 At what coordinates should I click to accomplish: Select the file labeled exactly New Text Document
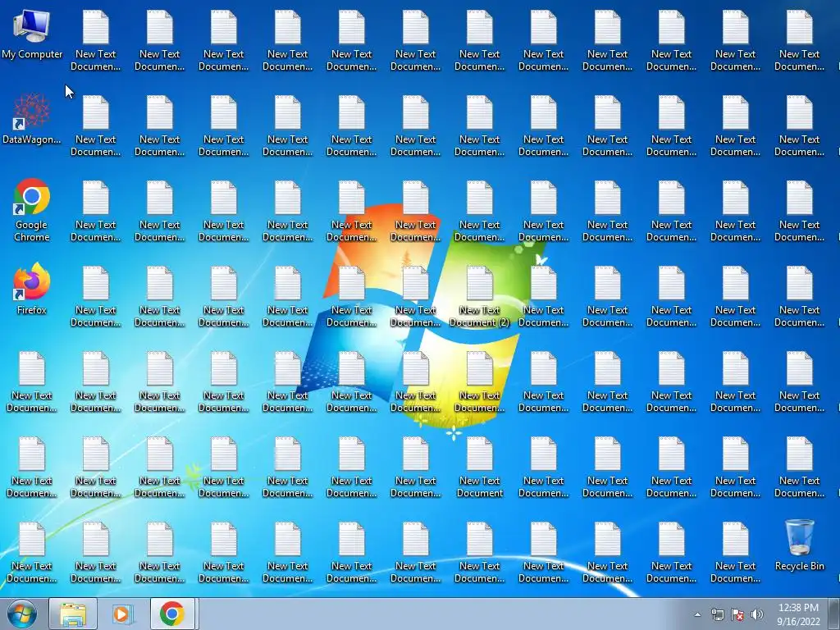(x=479, y=468)
